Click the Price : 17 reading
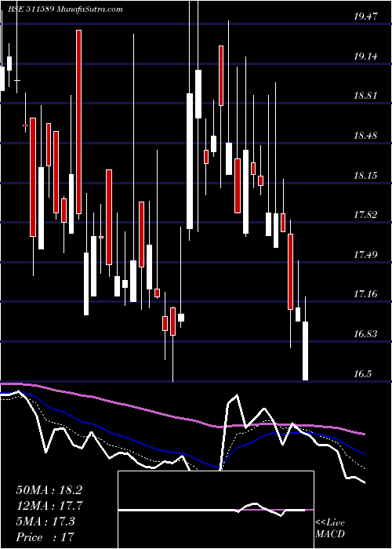This screenshot has width=392, height=549. [45, 536]
